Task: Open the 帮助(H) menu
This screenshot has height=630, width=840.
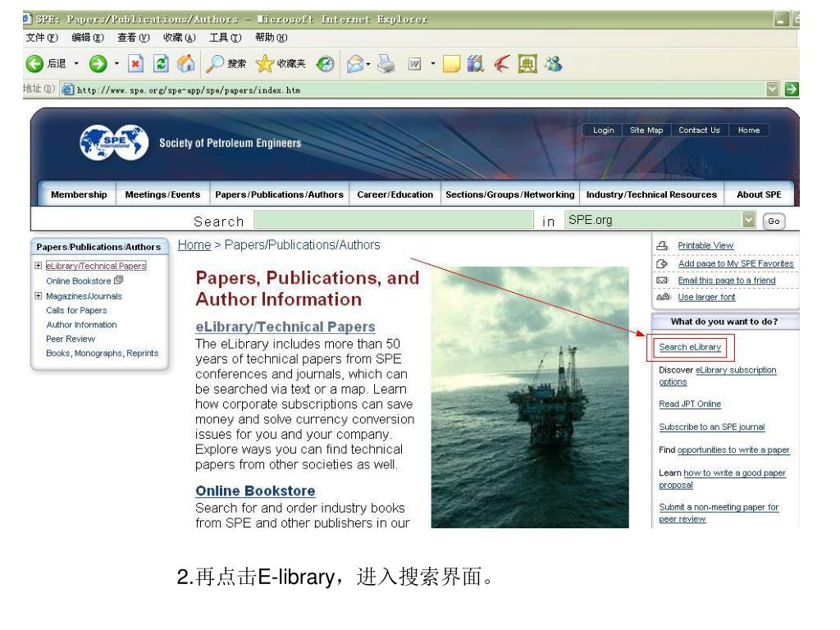Action: pyautogui.click(x=271, y=38)
